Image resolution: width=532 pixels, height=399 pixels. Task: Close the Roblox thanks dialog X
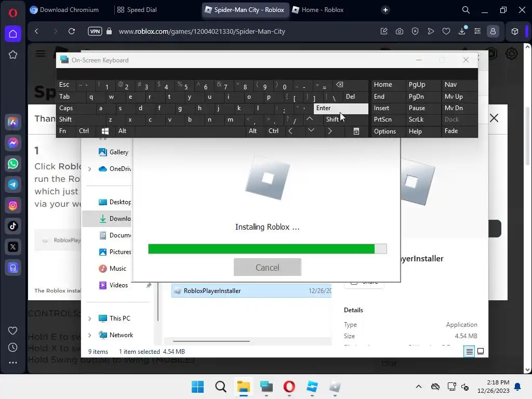tap(494, 118)
